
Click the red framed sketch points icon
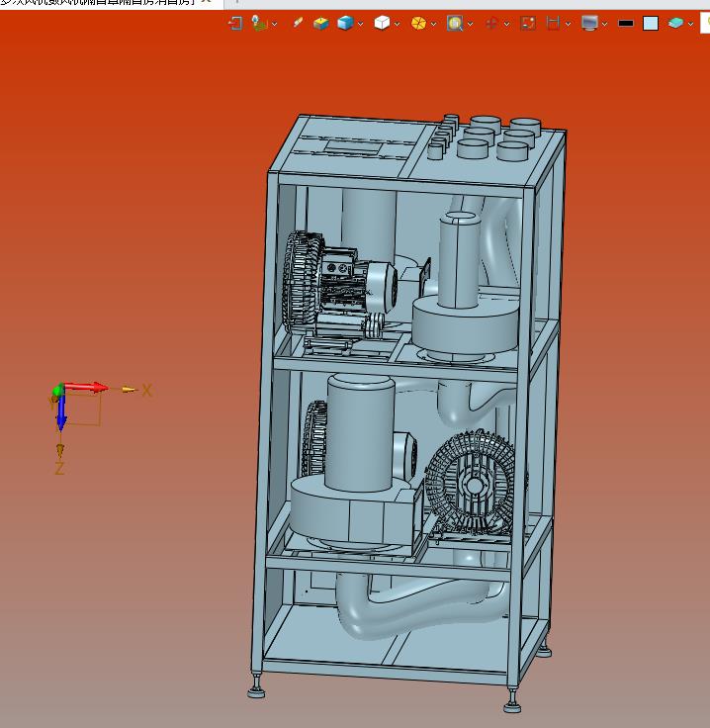(528, 23)
